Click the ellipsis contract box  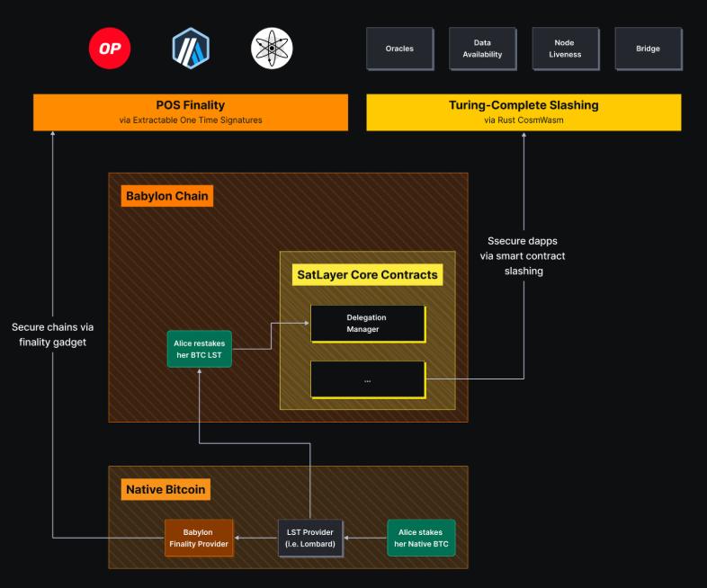[368, 379]
